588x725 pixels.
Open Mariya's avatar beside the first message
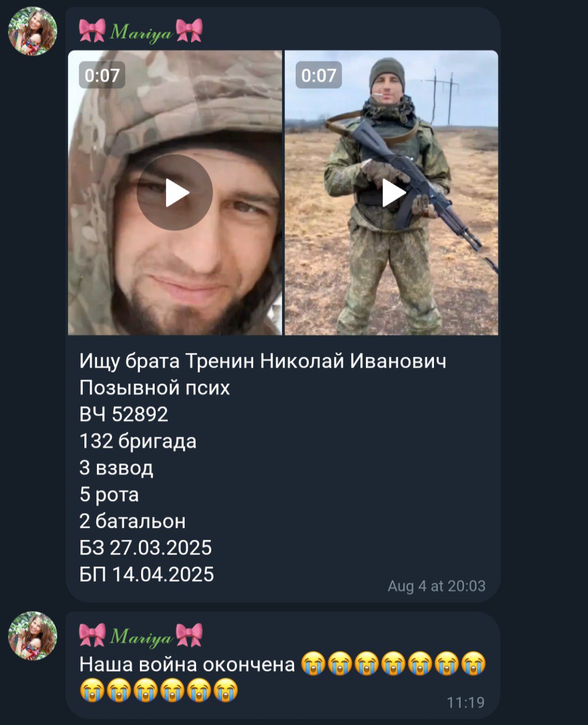click(x=33, y=31)
